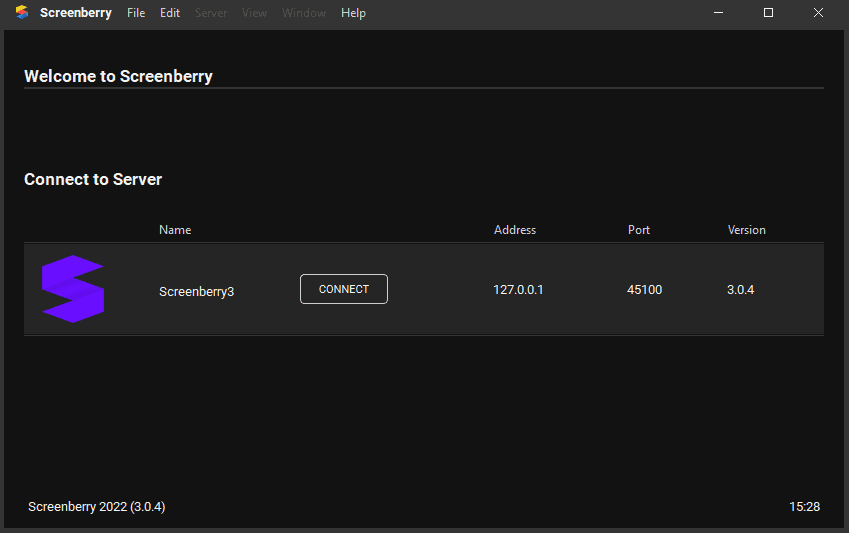Screen dimensions: 849x533
Task: Open the greyed-out View menu
Action: point(254,12)
